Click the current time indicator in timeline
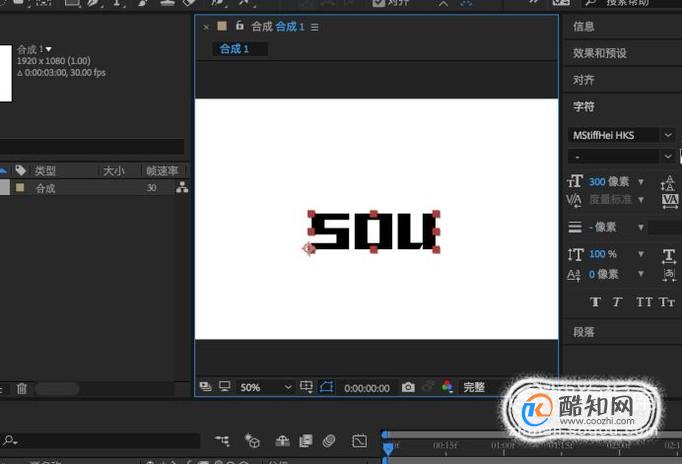682x464 pixels. 388,448
